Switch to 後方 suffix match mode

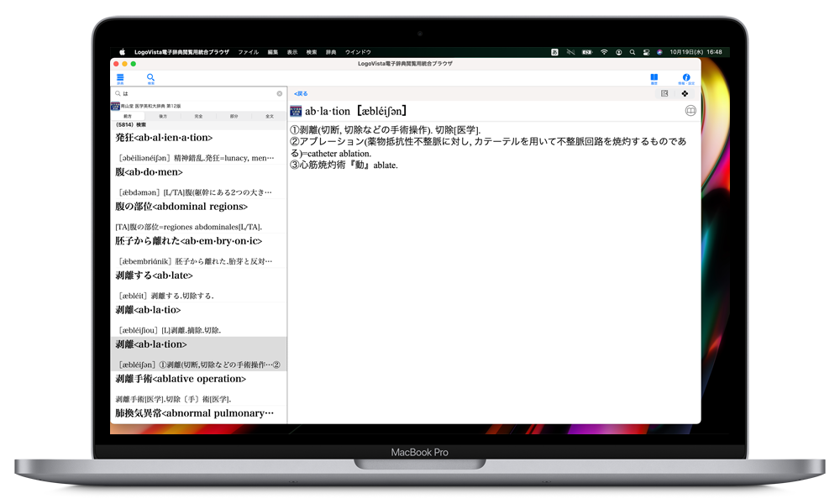tap(163, 116)
